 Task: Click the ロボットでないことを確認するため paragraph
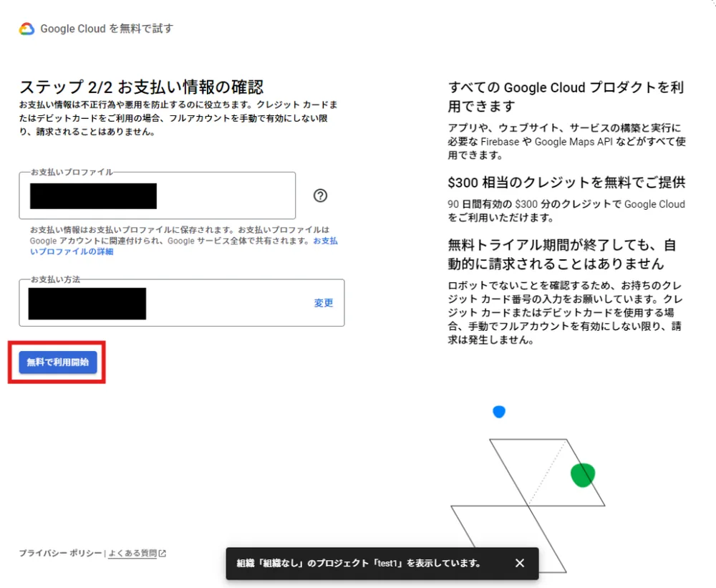pos(566,312)
